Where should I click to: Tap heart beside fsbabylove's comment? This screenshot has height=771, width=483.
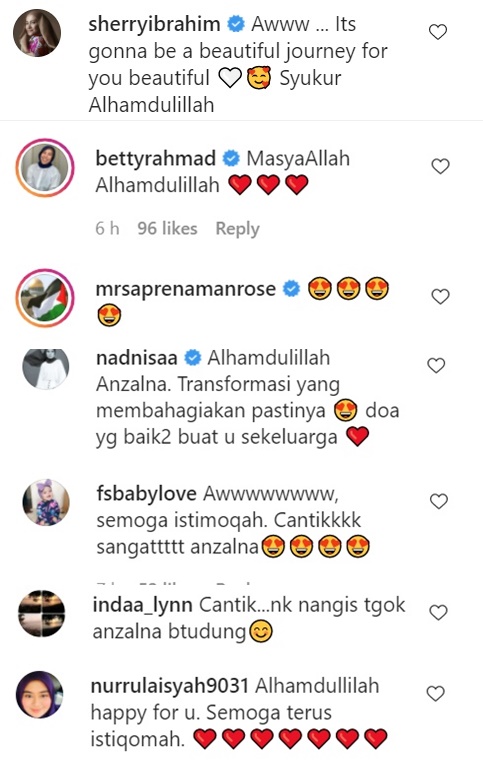coord(438,501)
